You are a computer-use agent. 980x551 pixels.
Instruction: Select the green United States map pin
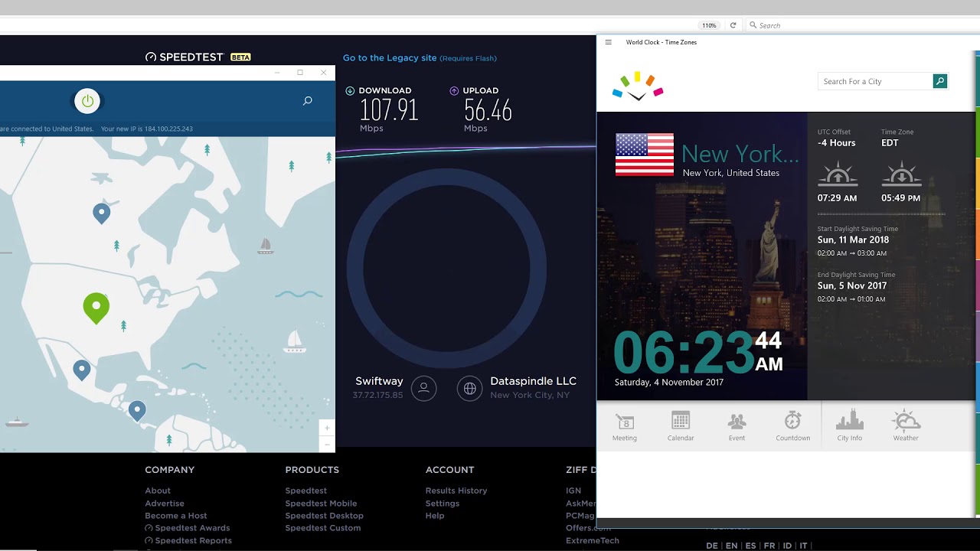click(96, 308)
